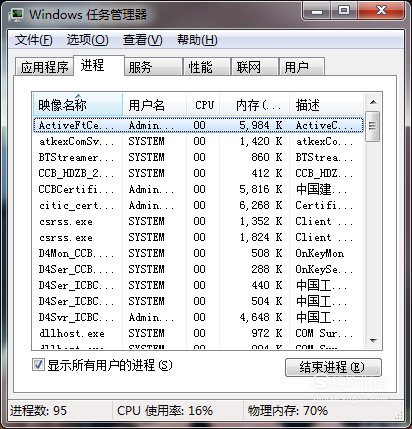
Task: Select D4Ser_ICBC... using 440 K
Action: coord(198,285)
